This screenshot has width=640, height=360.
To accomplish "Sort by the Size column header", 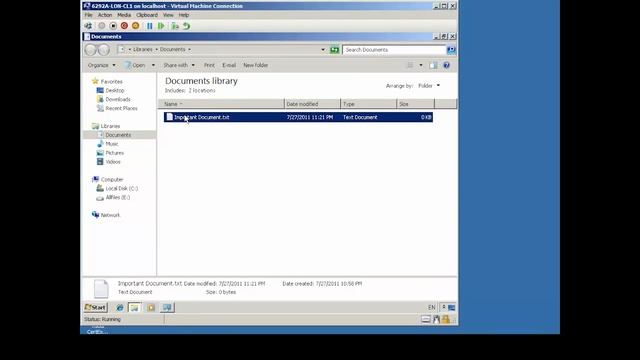I will (x=416, y=104).
